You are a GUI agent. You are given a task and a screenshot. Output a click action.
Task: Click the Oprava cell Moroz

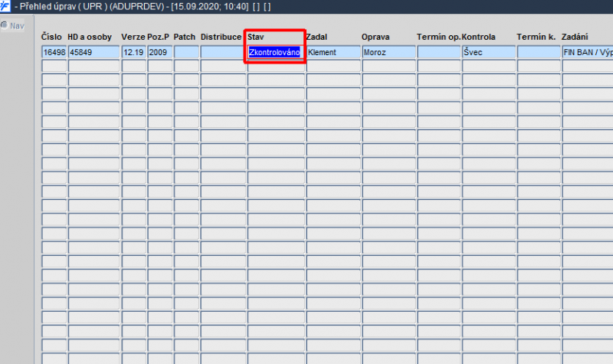pyautogui.click(x=389, y=52)
